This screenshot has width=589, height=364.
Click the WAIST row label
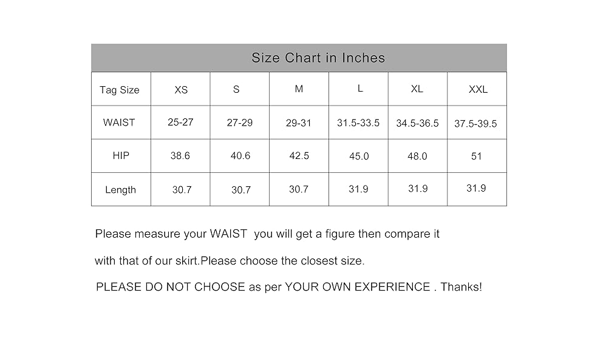[x=118, y=123]
